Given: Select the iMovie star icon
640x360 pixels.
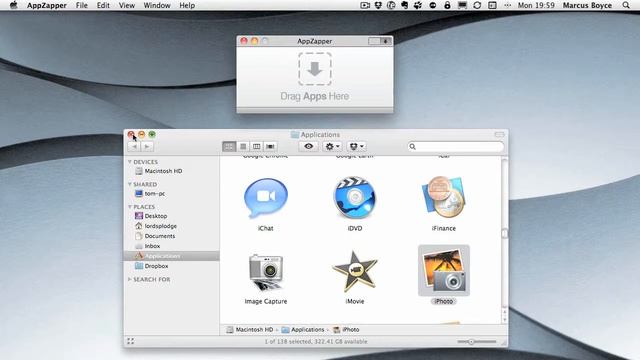Looking at the screenshot, I should [354, 272].
